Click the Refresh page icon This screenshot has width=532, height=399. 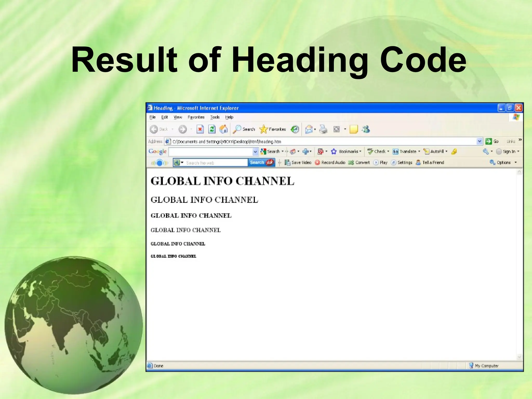coord(212,129)
